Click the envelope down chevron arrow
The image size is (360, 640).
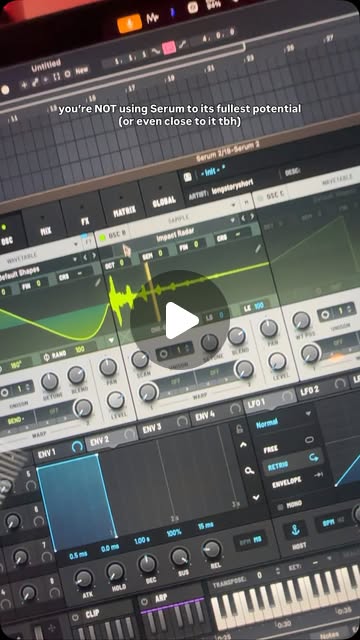tap(256, 497)
